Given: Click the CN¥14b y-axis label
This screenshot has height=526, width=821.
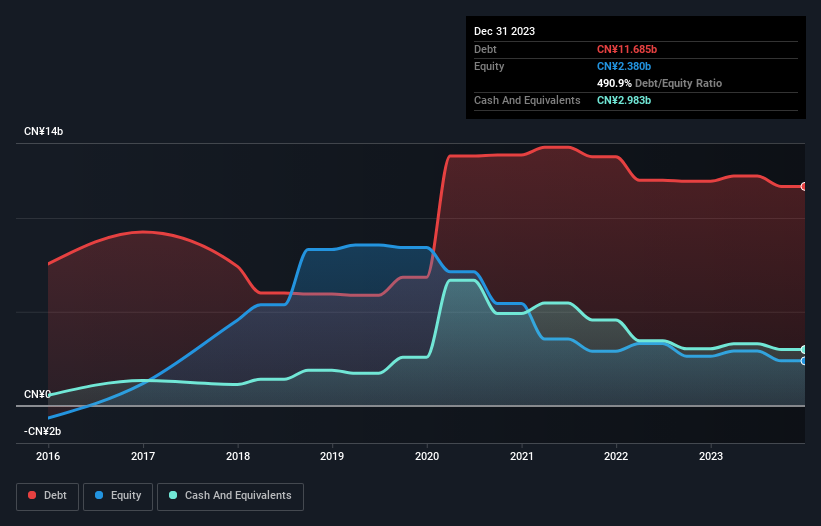Looking at the screenshot, I should point(43,131).
